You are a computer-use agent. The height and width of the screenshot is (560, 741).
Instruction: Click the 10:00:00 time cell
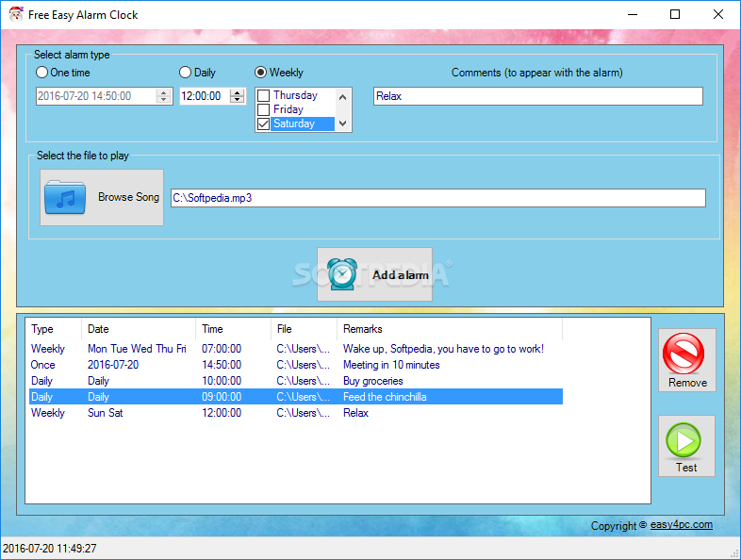click(222, 381)
